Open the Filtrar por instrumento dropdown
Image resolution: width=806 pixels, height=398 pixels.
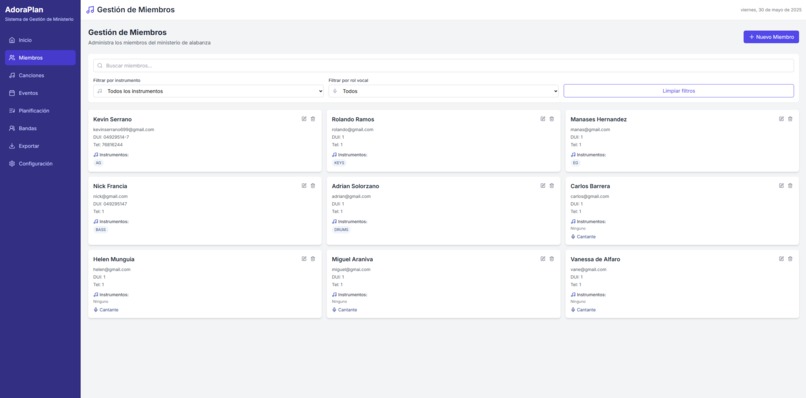click(208, 91)
